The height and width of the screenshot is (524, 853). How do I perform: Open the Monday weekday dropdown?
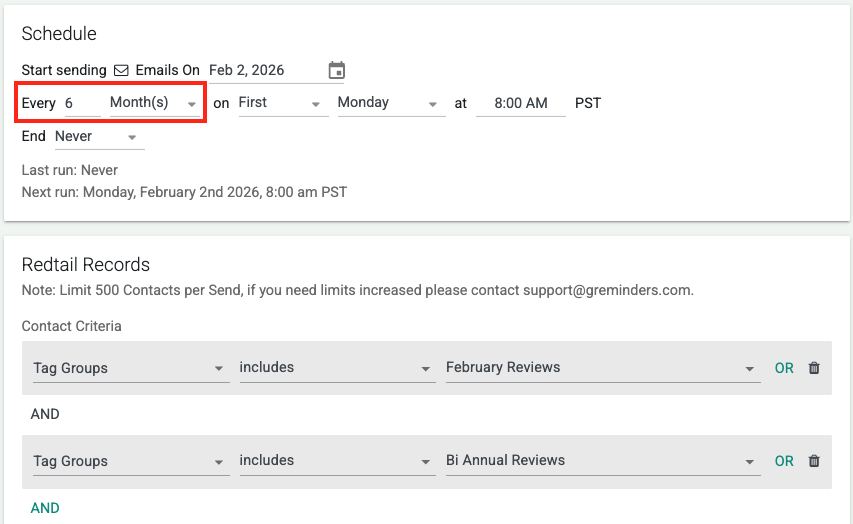tap(390, 103)
